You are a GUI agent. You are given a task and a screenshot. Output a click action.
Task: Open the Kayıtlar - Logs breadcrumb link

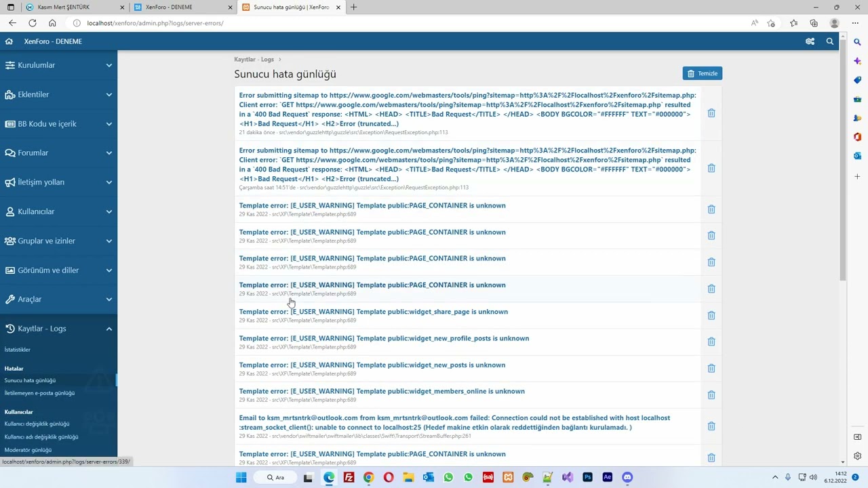point(254,60)
